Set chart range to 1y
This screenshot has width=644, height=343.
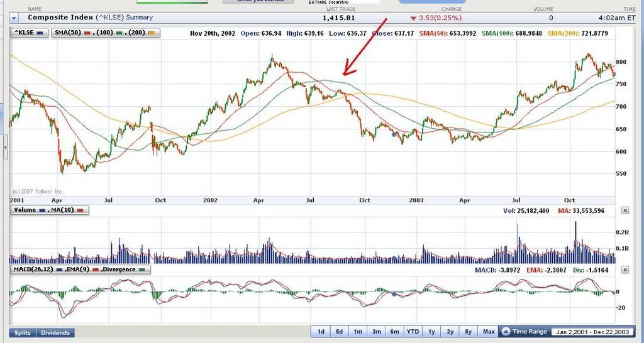click(x=431, y=332)
